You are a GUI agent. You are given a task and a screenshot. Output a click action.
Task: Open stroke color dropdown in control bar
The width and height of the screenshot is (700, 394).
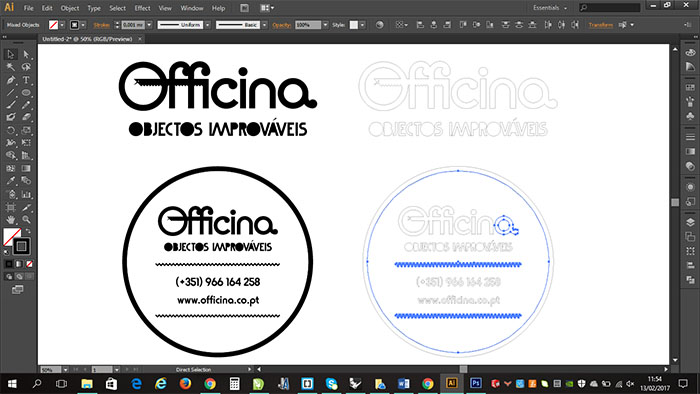point(83,25)
